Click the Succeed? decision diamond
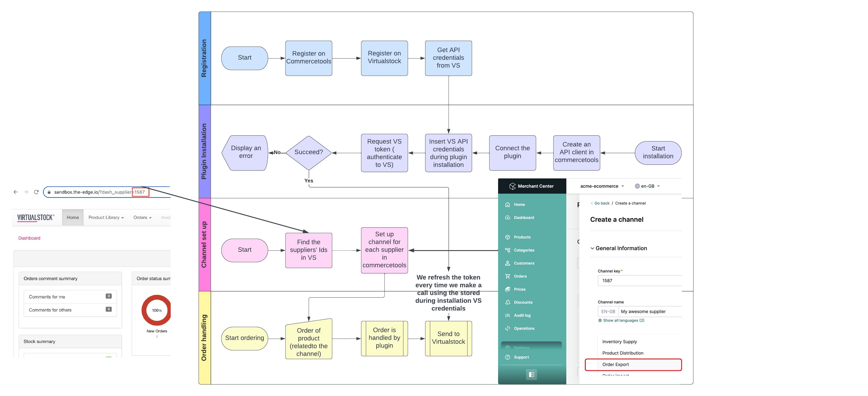Viewport: 868px width, 396px height. [x=309, y=153]
